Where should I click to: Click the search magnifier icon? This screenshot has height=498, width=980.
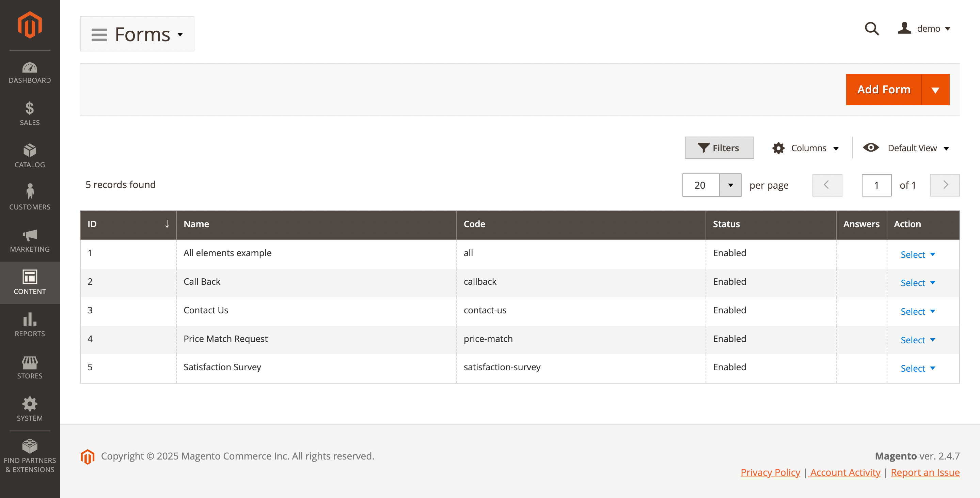(x=871, y=29)
